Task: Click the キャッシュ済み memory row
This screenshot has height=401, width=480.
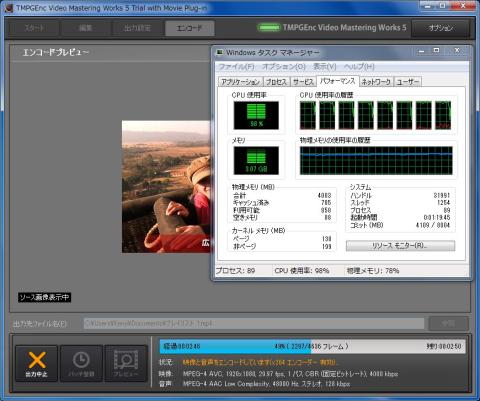Action: [x=282, y=203]
